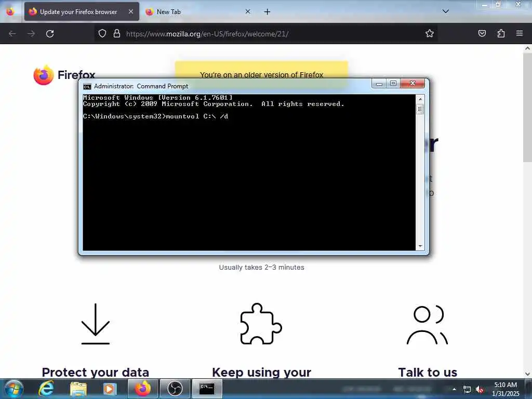532x399 pixels.
Task: Click Protect your data heading
Action: point(96,372)
